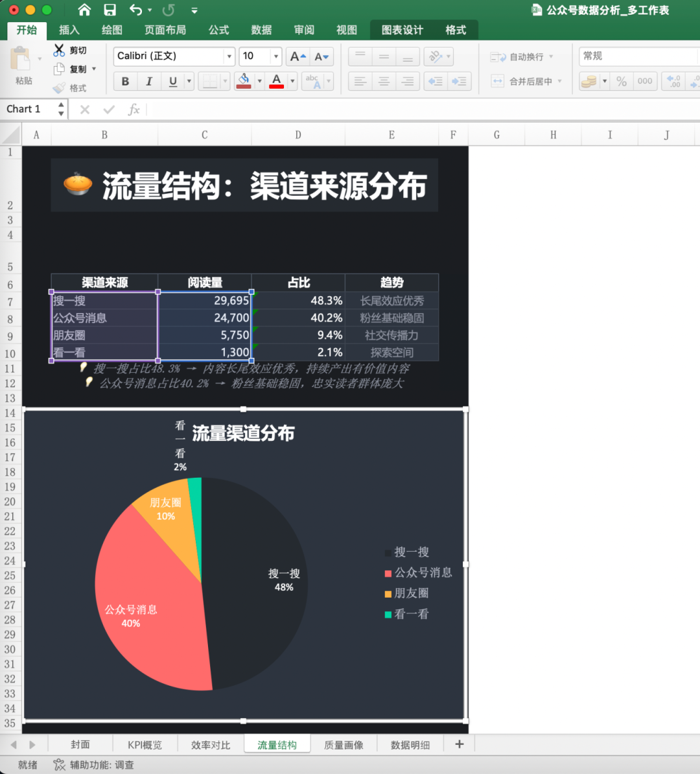Click the increase indent icon

[459, 82]
